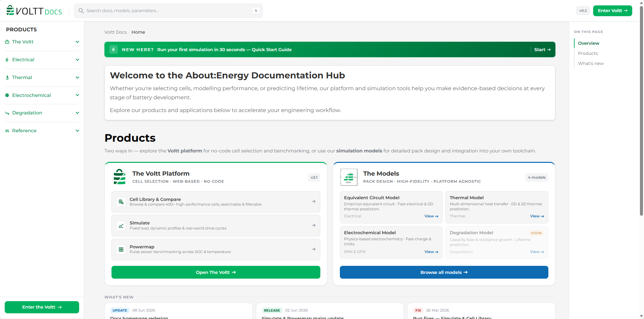Click the v2.1 platform badge
The height and width of the screenshot is (319, 644).
point(314,177)
